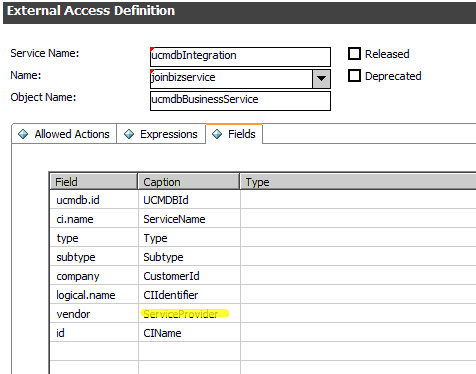Click the diamond icon on Fields tab

click(x=217, y=134)
